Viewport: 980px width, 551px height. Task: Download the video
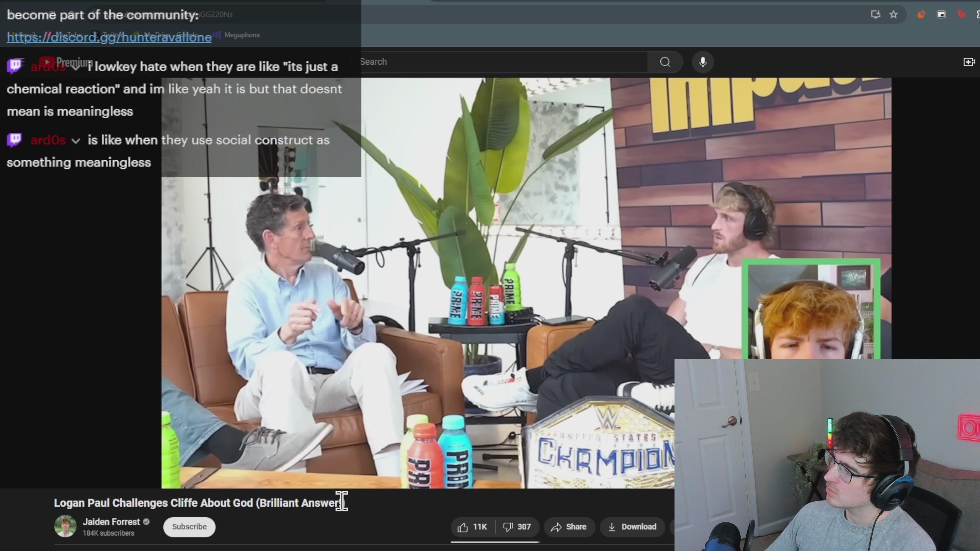pos(632,527)
